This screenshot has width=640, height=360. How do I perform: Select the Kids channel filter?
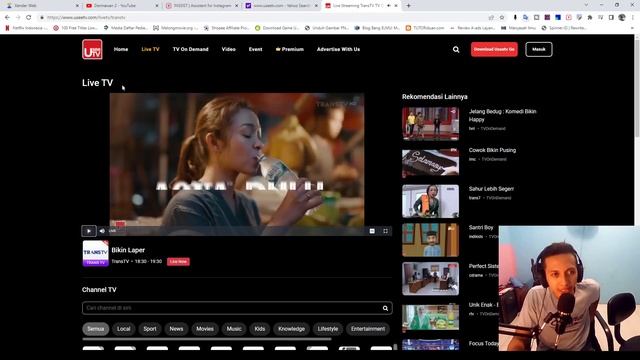coord(260,329)
